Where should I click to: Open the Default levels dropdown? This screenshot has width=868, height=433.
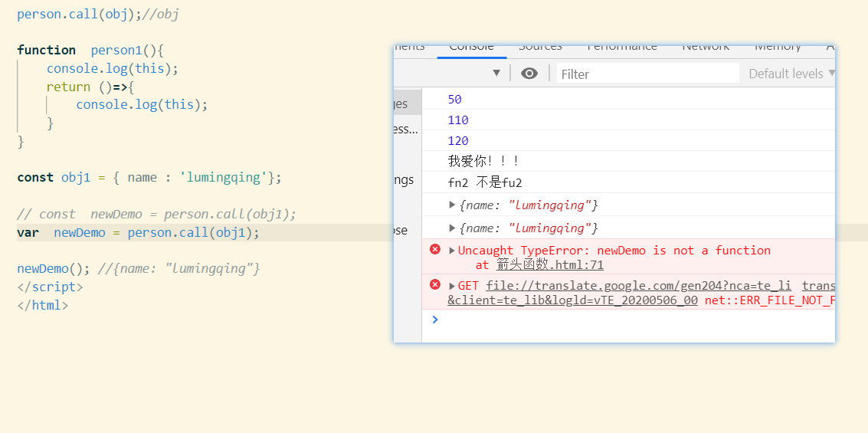click(791, 74)
